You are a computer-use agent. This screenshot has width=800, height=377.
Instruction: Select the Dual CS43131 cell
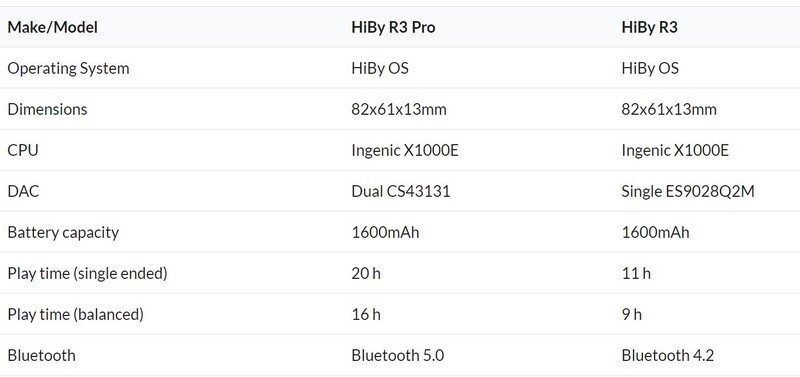tap(401, 191)
